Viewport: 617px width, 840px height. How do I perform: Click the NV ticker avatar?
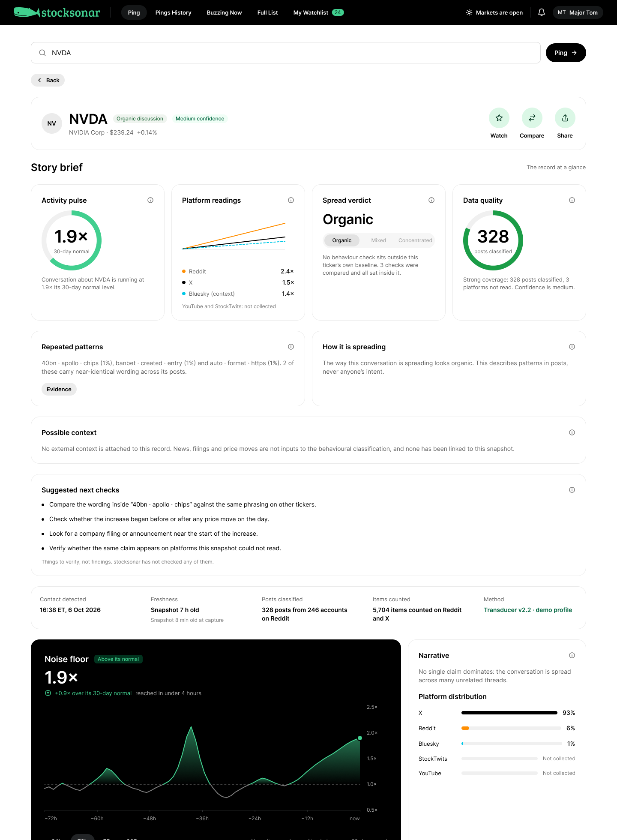52,123
